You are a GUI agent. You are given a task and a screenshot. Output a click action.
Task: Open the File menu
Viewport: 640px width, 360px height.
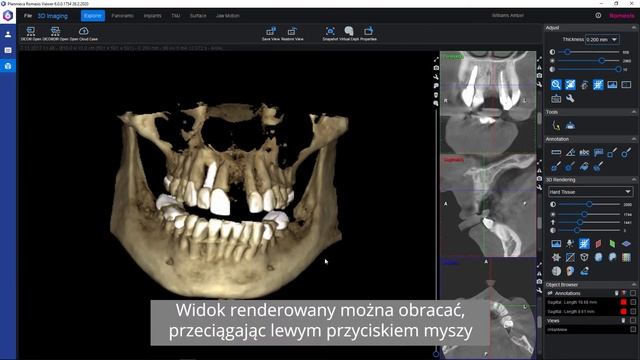tap(28, 16)
